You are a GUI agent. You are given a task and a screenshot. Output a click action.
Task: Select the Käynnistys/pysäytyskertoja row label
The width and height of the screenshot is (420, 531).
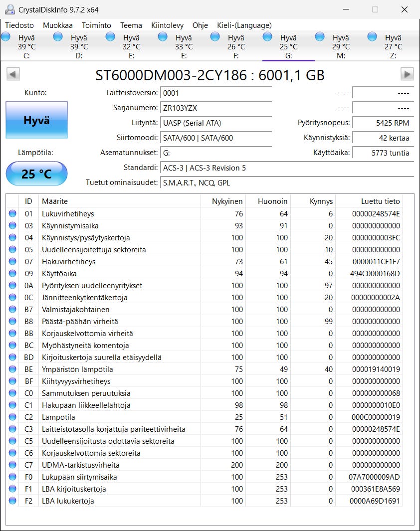pos(86,238)
